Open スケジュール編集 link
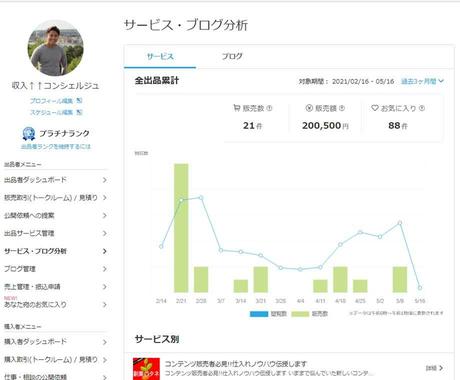460x380 pixels. (x=51, y=112)
